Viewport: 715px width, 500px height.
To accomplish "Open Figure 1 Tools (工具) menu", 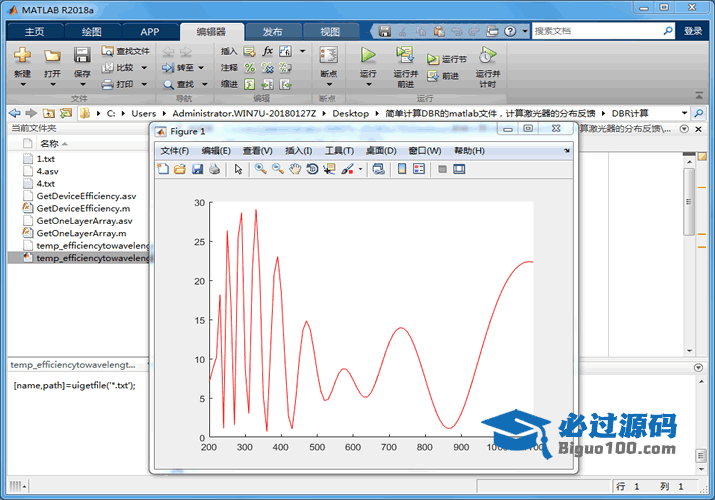I will pyautogui.click(x=339, y=151).
